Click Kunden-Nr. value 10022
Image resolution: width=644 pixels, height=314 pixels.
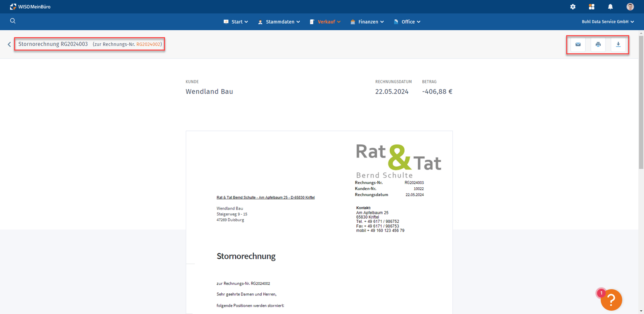tap(419, 189)
